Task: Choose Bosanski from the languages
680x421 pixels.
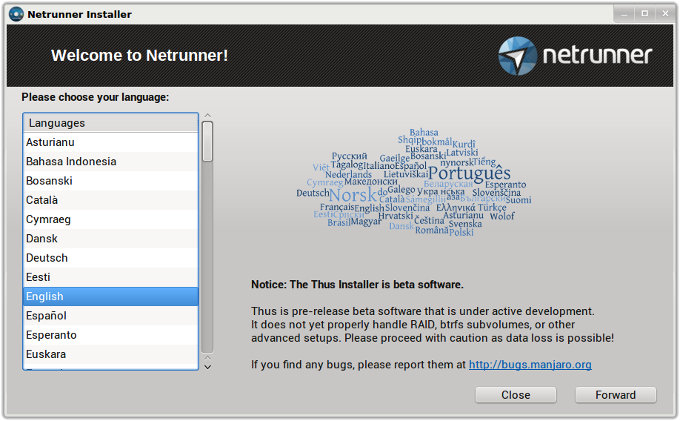Action: click(x=111, y=181)
